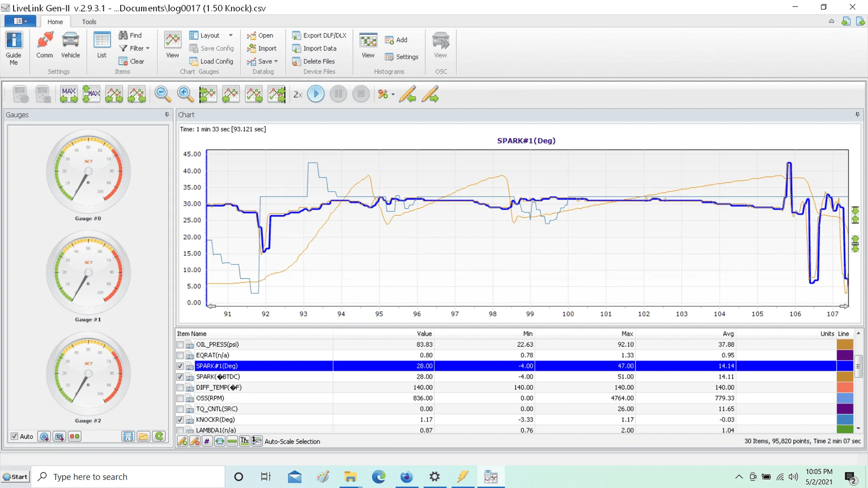Collapse the ribbon with up chevron

(831, 21)
